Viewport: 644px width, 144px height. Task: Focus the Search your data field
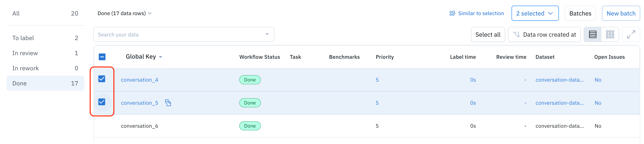(x=180, y=35)
